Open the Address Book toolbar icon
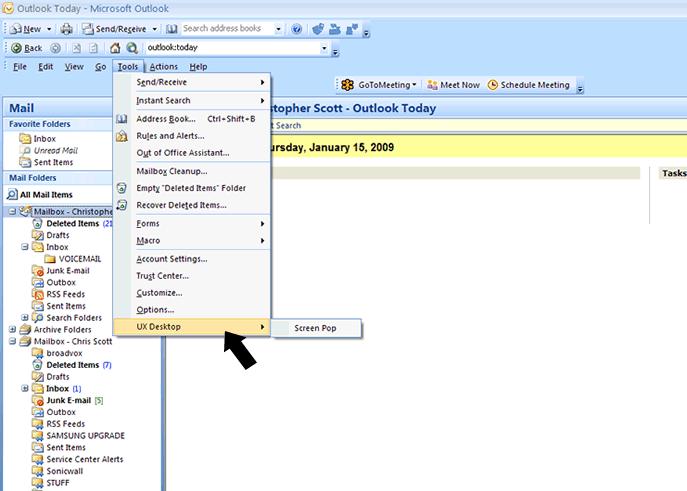687x491 pixels. click(172, 29)
